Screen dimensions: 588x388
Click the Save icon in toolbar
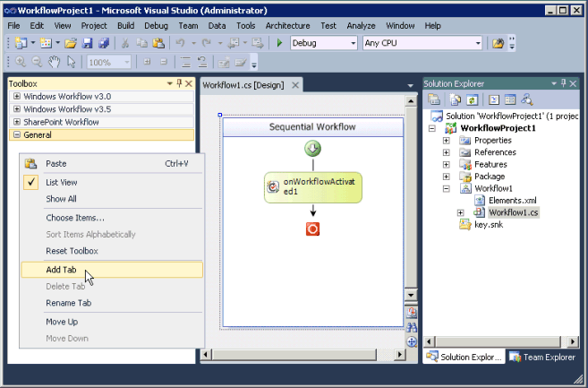tap(88, 43)
